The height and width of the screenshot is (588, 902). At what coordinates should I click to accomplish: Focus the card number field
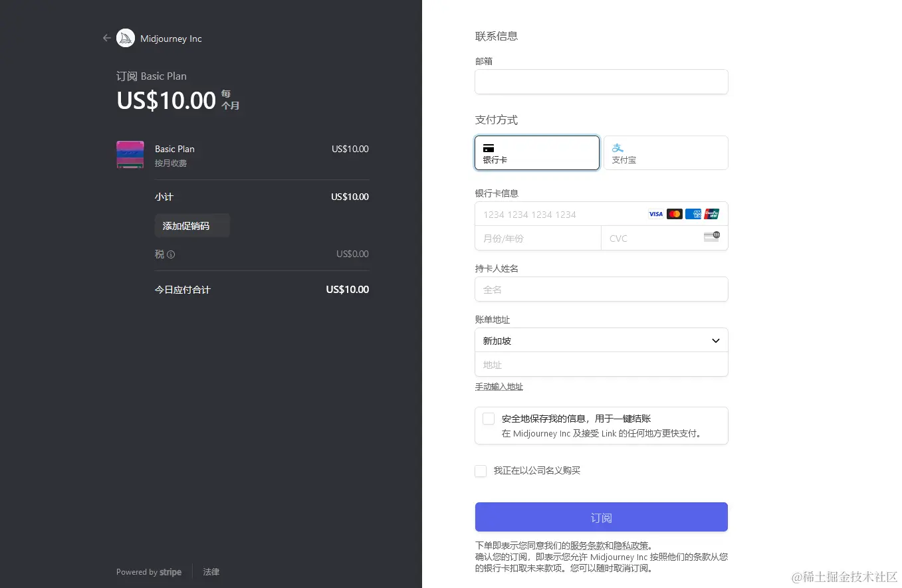602,214
